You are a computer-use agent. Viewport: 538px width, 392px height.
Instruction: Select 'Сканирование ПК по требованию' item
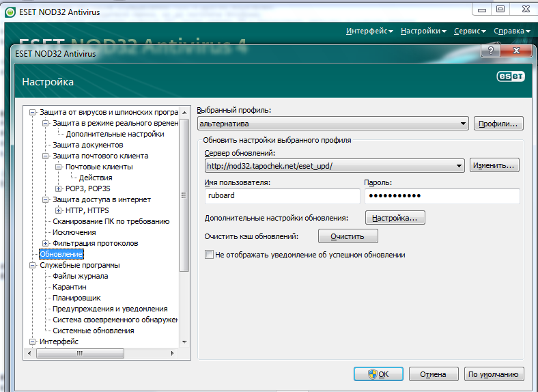[111, 221]
